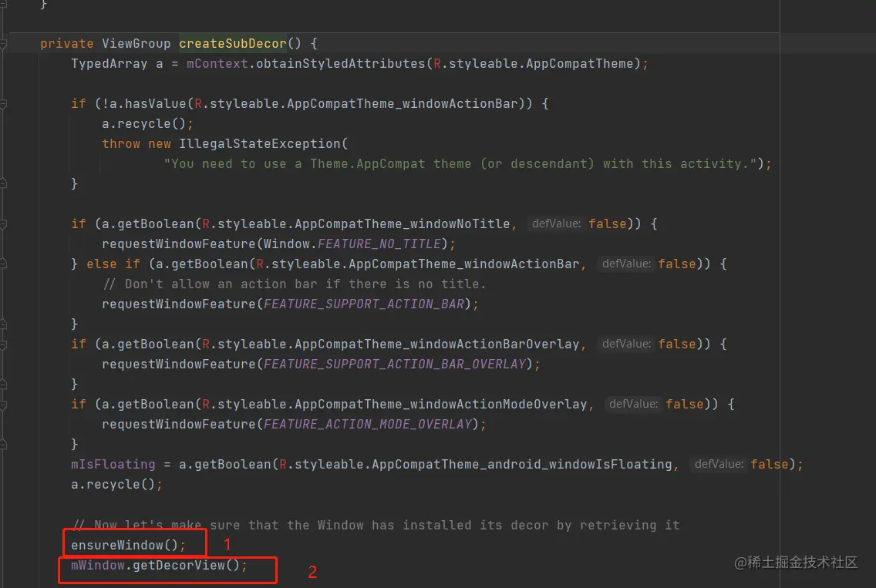The height and width of the screenshot is (588, 876).
Task: Click the Window class before FEATURE_NO_TITLE
Action: pos(286,244)
